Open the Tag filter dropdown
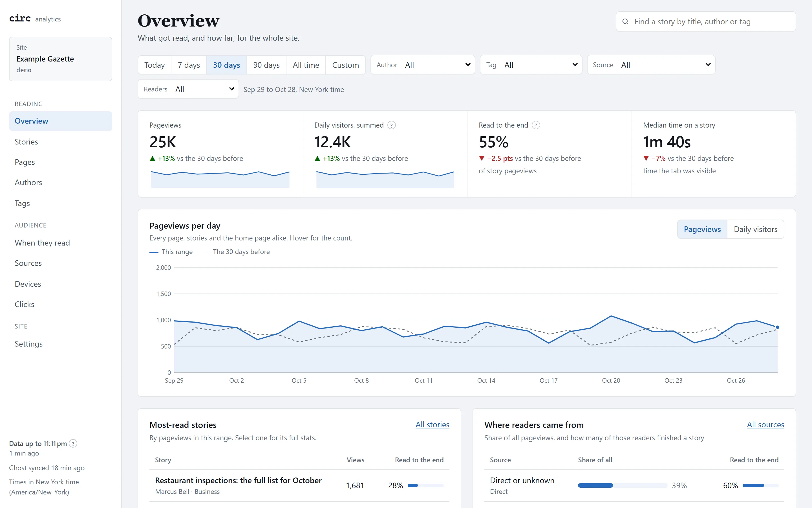Screen dimensions: 812x508 pos(531,65)
